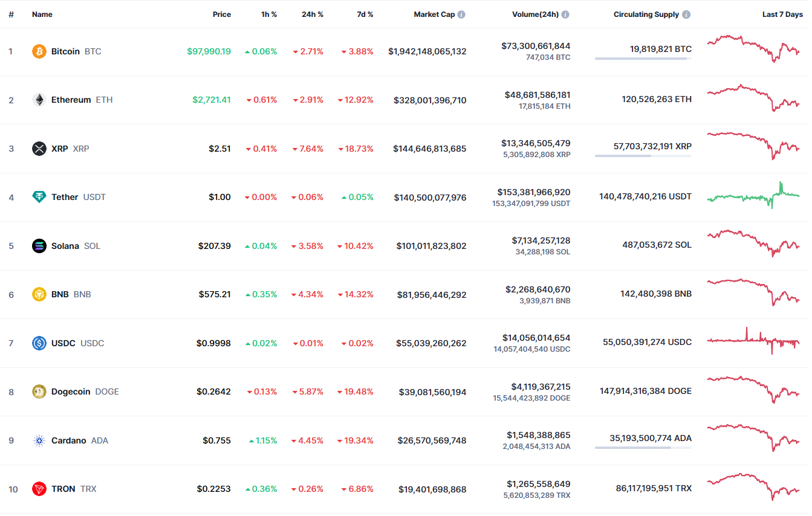Click Bitcoin's circulating supply progress bar

[643, 59]
